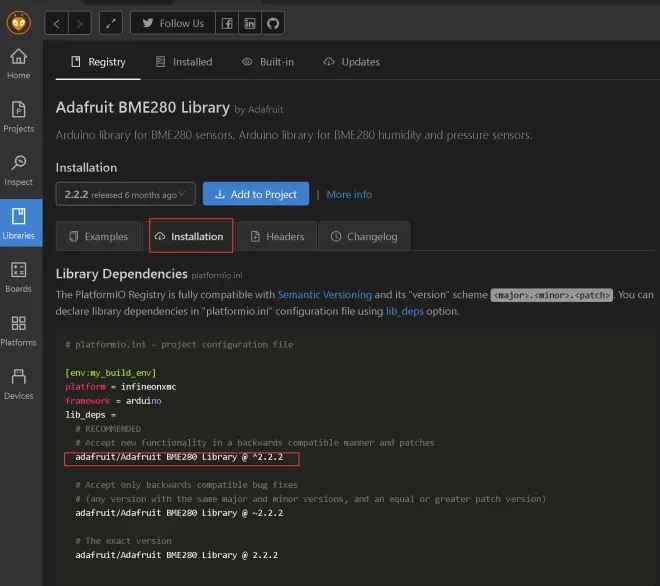Select the Installation tab
Image resolution: width=660 pixels, height=586 pixels.
pos(191,236)
